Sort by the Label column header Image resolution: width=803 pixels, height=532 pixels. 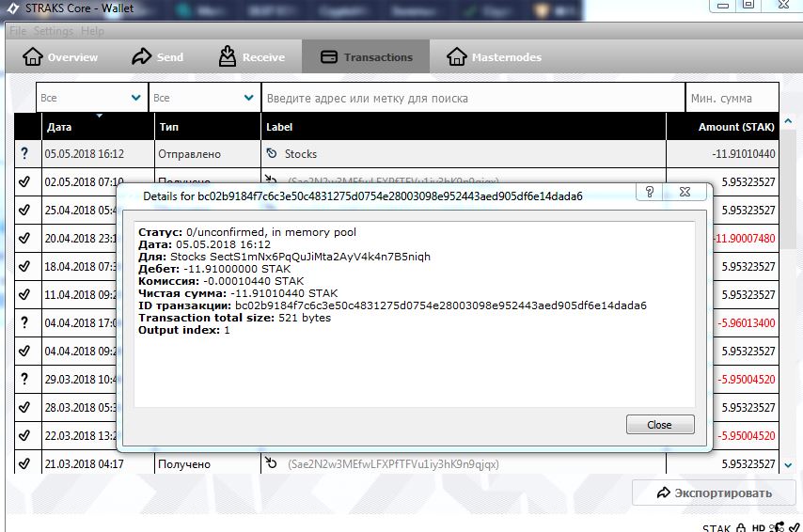[464, 127]
